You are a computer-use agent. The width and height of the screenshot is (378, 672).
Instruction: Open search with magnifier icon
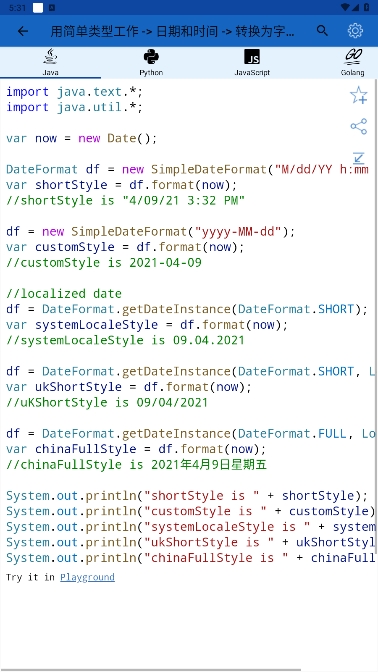pyautogui.click(x=322, y=31)
